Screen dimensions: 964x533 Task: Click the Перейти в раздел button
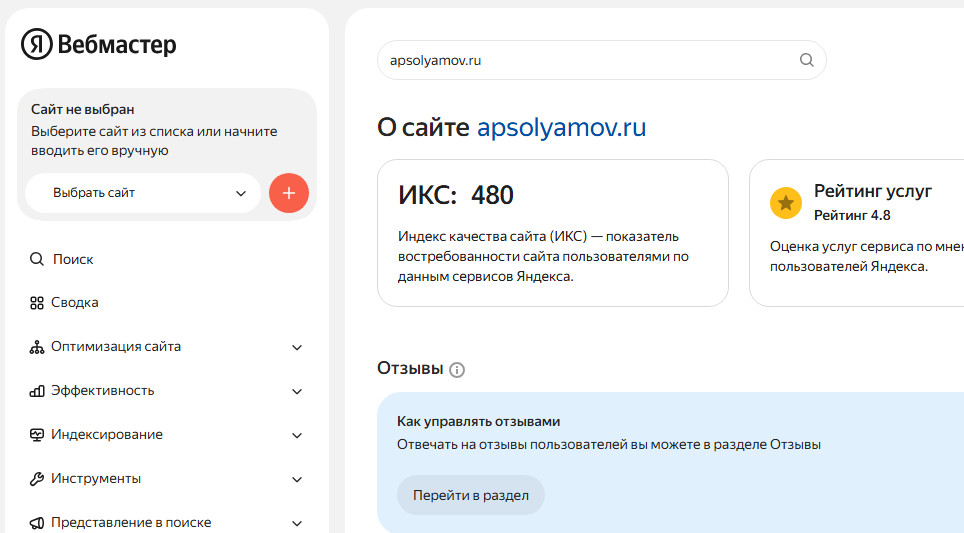tap(471, 495)
